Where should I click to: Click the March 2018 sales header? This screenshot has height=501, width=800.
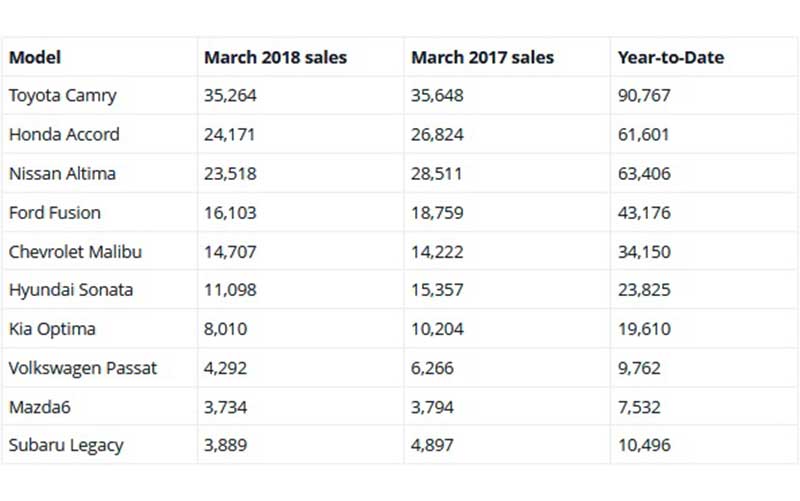click(x=275, y=58)
